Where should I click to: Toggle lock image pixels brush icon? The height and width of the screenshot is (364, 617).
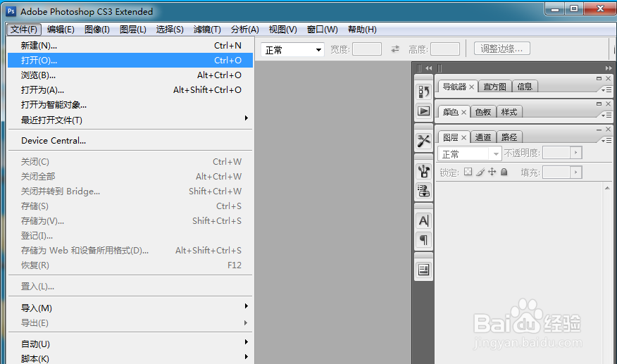(480, 172)
